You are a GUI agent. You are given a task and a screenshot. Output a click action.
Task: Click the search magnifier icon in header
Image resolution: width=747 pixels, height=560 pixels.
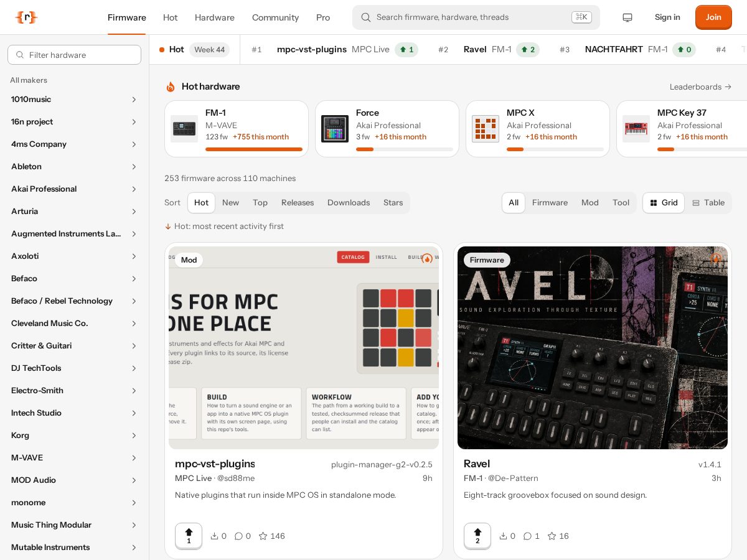coord(366,17)
